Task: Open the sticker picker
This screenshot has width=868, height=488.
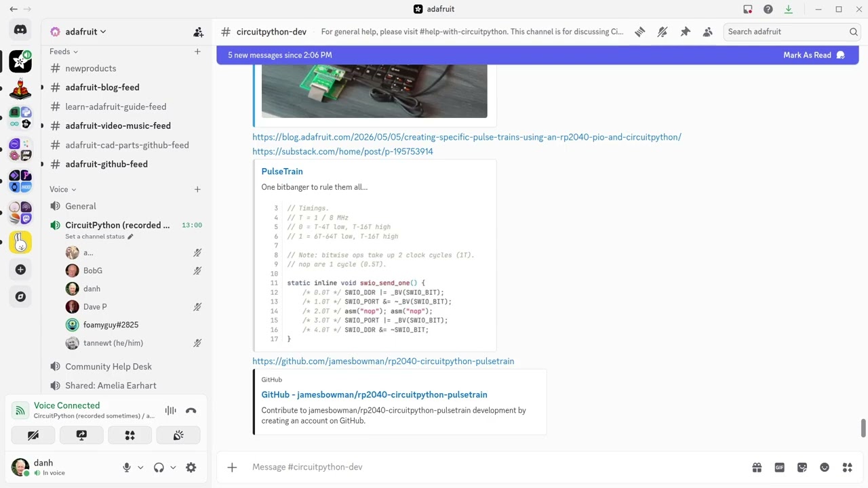Action: 802,467
